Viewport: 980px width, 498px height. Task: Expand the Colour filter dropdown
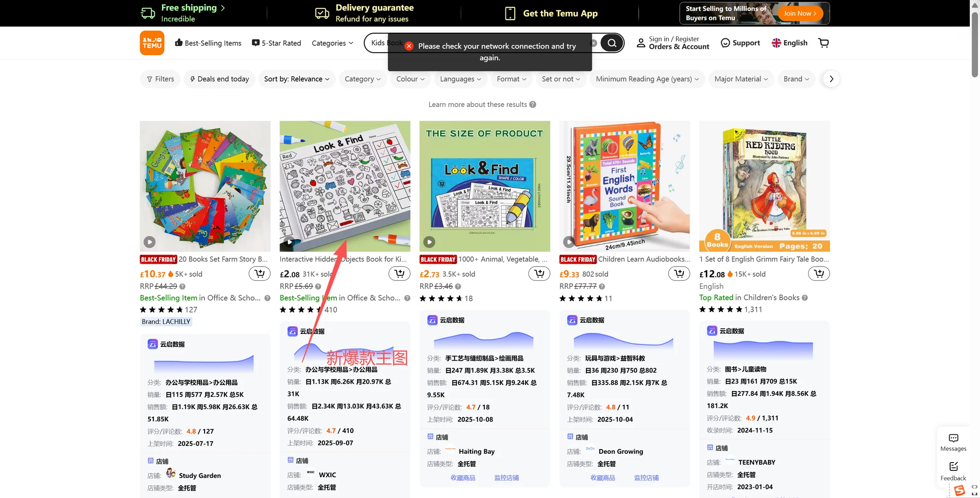tap(411, 79)
